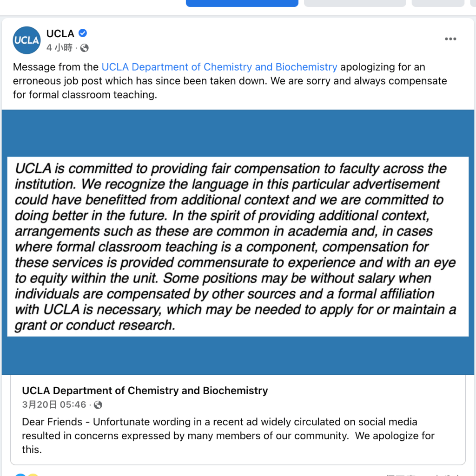The height and width of the screenshot is (476, 476).
Task: Open the shared post's UCLA Department of Chemistry and Biochemistry title
Action: [x=145, y=391]
